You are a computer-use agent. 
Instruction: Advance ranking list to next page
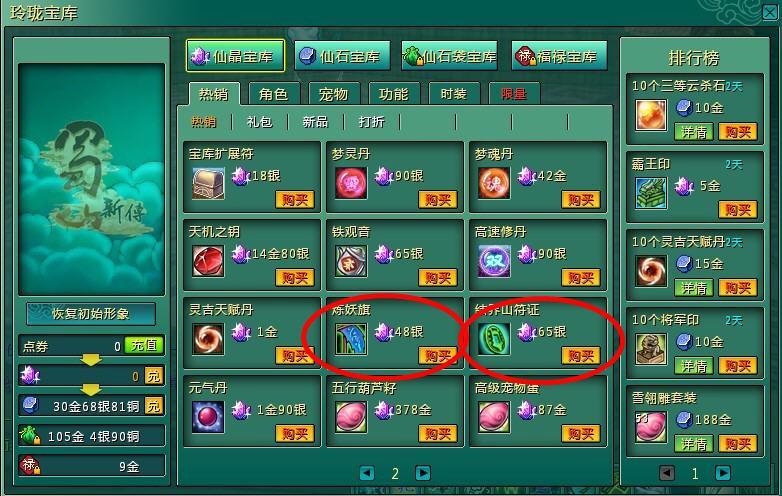723,473
